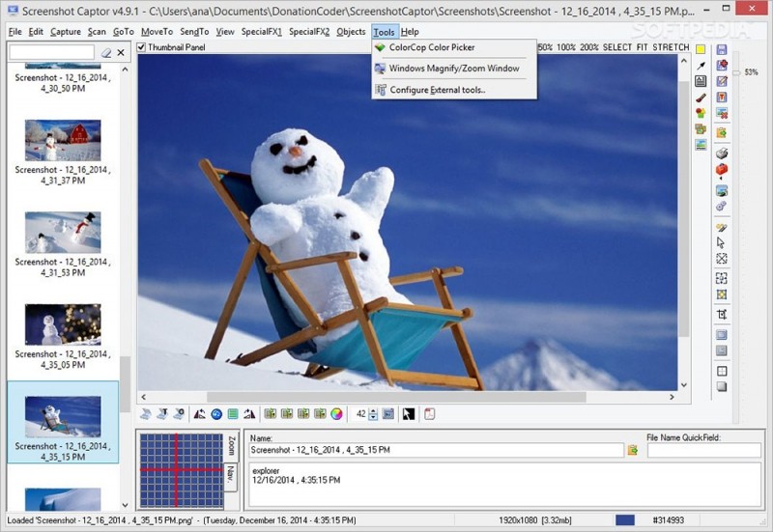
Task: Click the first scanner icon in bottom toolbar
Action: pos(146,414)
